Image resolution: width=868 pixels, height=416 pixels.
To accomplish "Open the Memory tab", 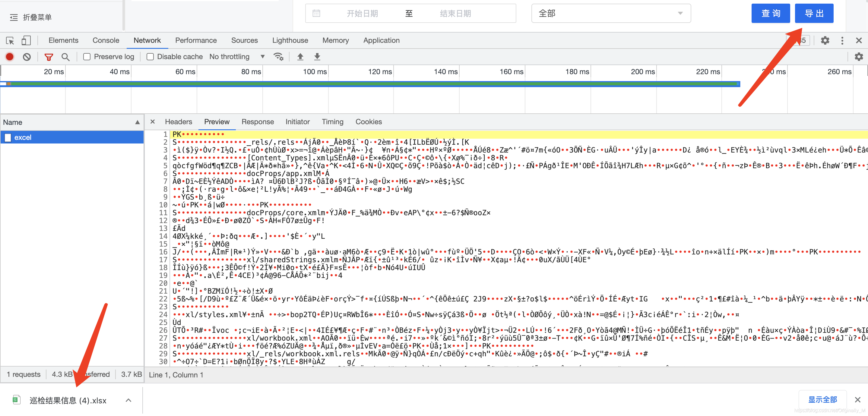I will (x=336, y=40).
